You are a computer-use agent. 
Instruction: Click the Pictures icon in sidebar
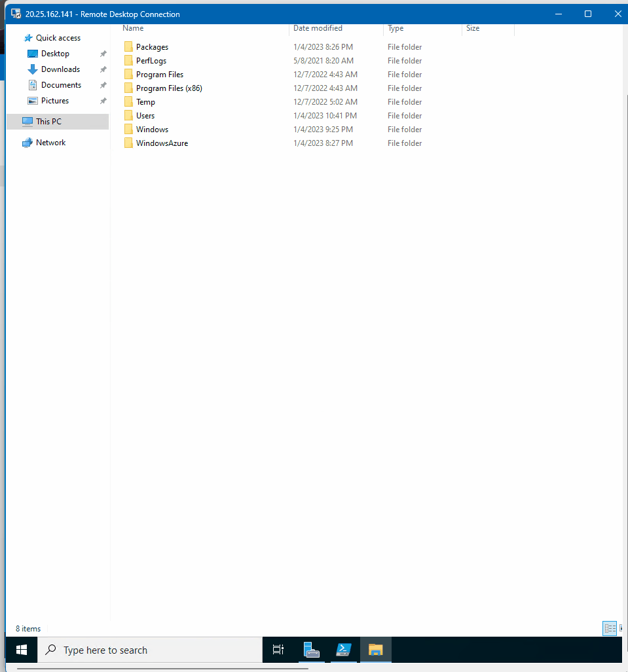click(33, 101)
